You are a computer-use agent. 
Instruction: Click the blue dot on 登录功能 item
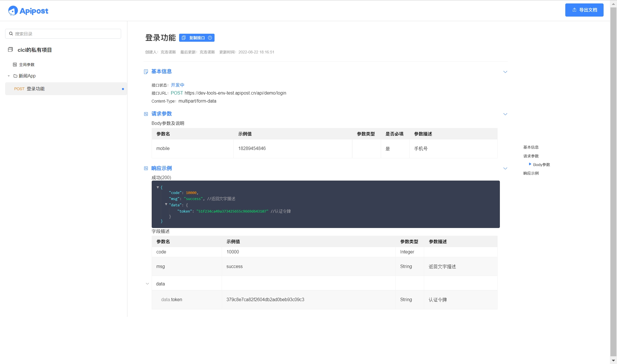click(123, 89)
